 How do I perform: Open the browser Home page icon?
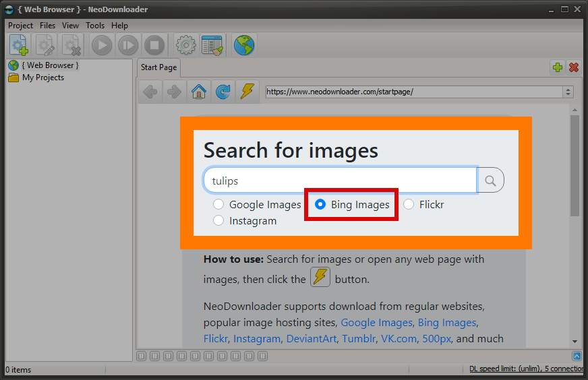[x=199, y=92]
